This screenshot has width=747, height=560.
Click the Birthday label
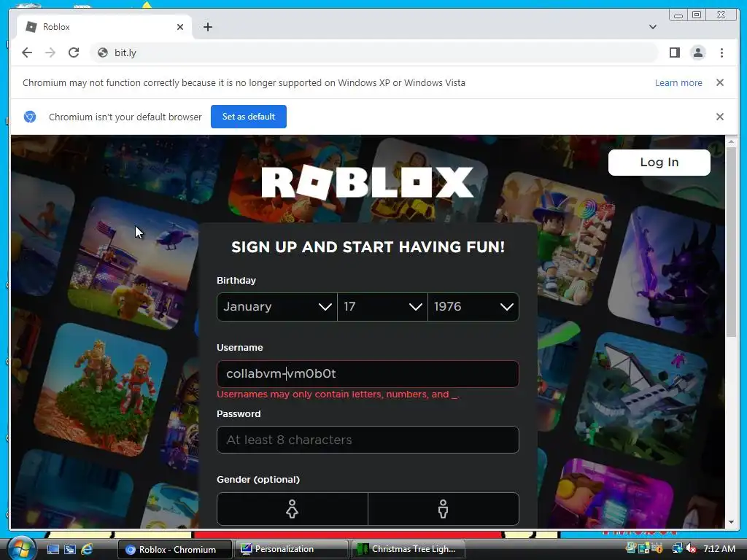(x=236, y=281)
